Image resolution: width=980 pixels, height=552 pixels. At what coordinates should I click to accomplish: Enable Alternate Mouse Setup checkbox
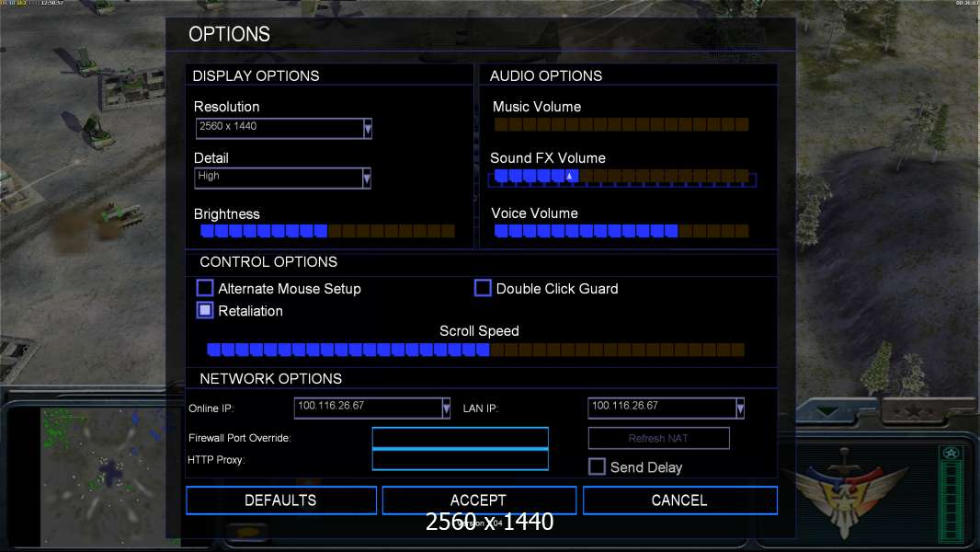(205, 288)
